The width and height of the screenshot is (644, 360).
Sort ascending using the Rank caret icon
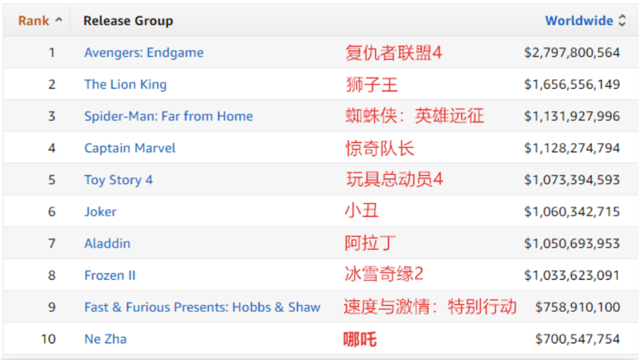tap(59, 20)
